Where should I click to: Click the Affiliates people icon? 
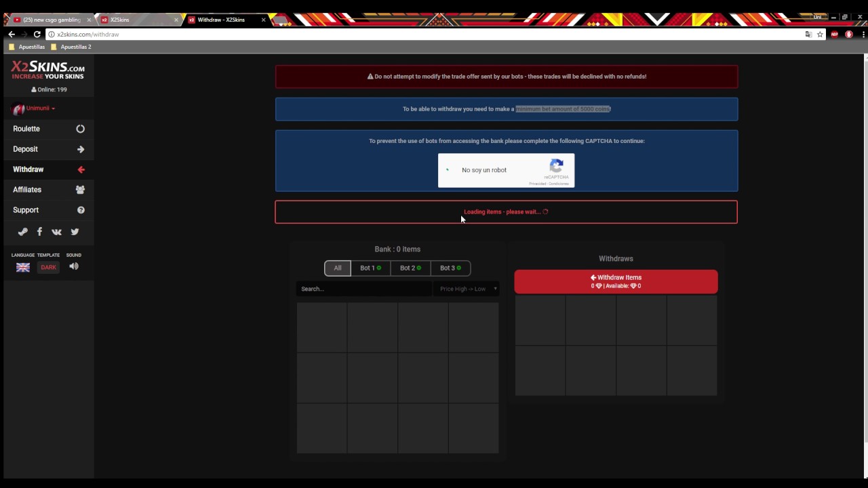click(81, 190)
